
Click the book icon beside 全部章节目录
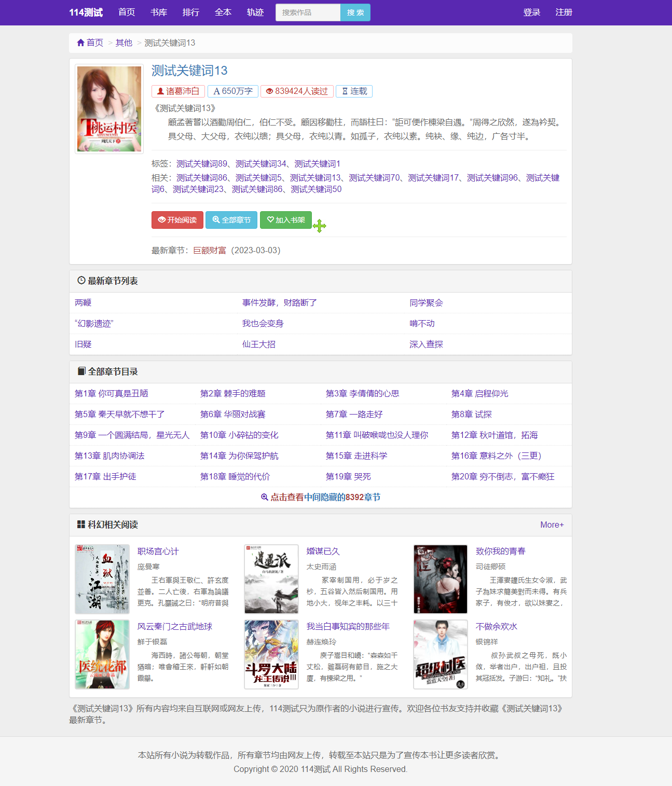pos(81,371)
